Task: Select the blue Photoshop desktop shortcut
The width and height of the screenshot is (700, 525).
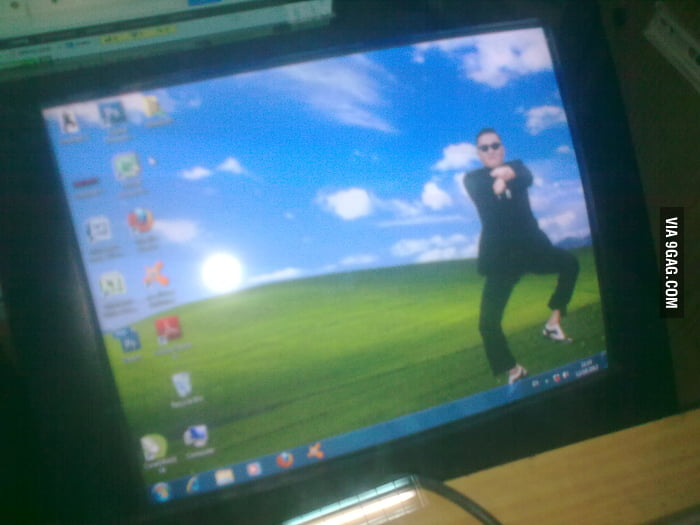Action: click(x=127, y=339)
